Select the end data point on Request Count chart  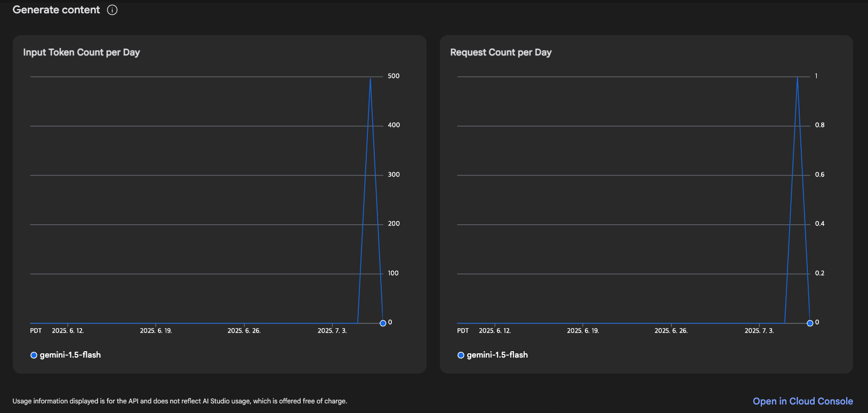tap(810, 323)
